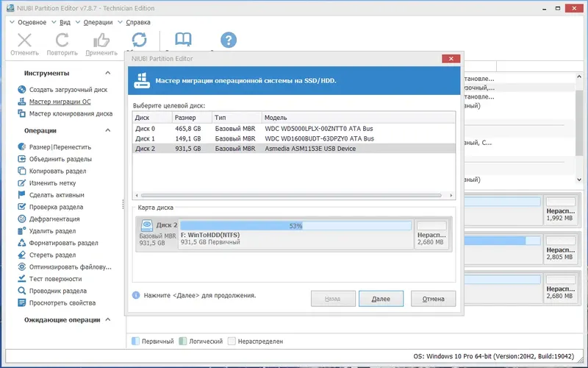Click the Диск 2 drive icon in disk map
The image size is (588, 368).
(146, 225)
